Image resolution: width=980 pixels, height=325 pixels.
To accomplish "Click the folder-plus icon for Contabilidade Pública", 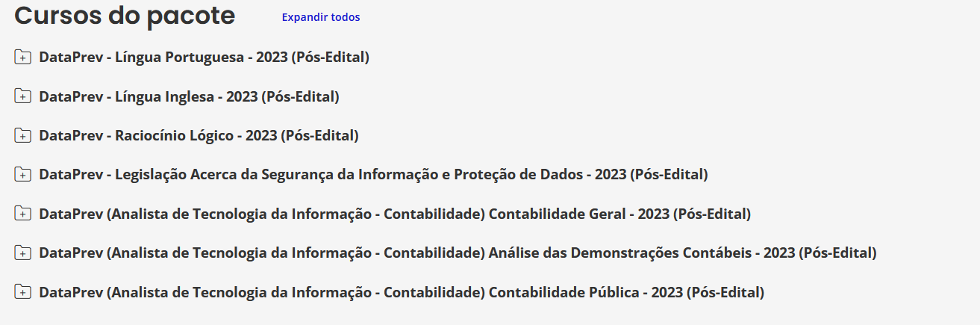I will pyautogui.click(x=22, y=292).
